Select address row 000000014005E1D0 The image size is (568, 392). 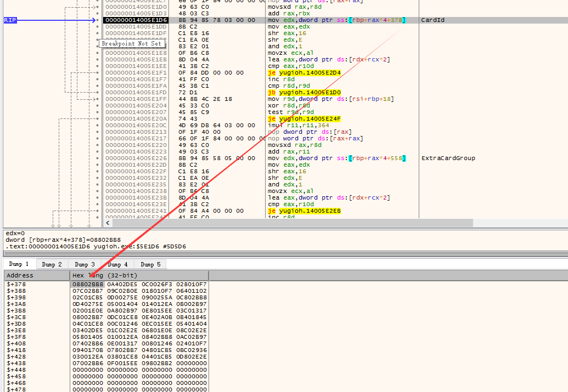[136, 7]
